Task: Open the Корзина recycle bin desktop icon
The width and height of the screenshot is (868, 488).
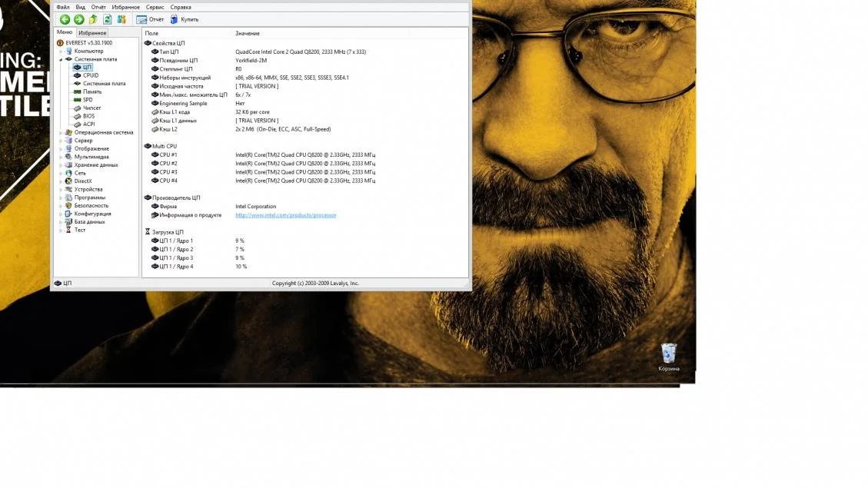Action: point(669,357)
